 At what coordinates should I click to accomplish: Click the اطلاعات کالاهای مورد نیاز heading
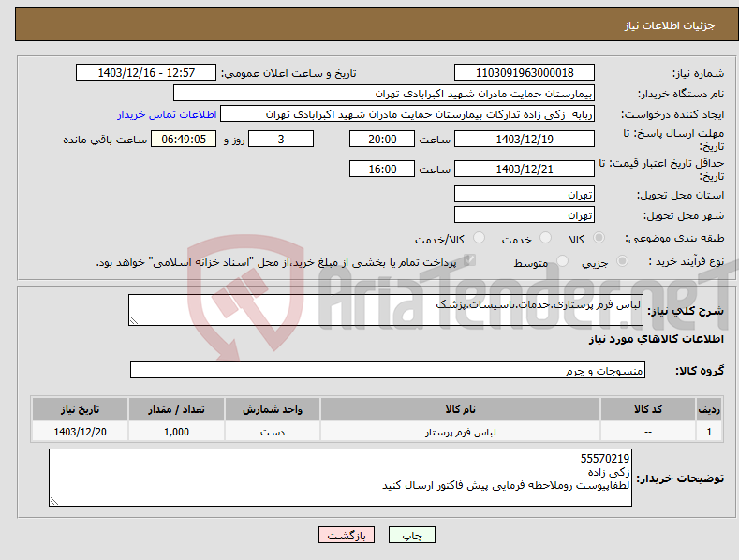[656, 339]
